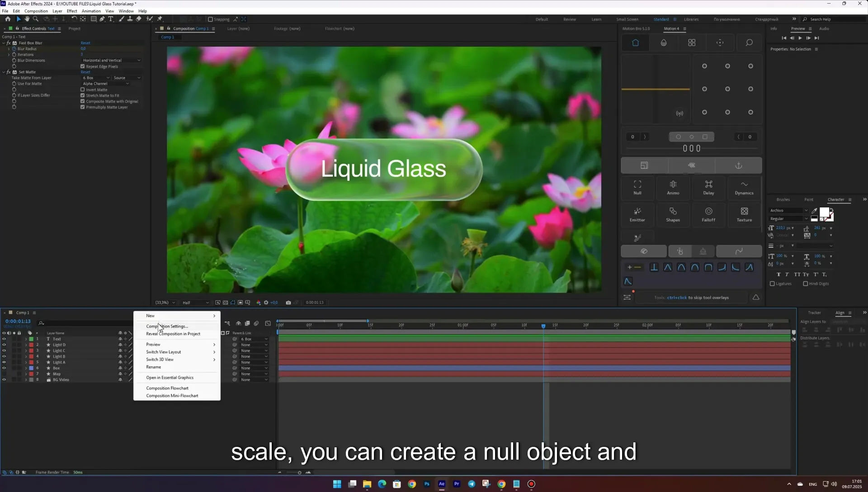Take a snapshot with camera icon
Screen dimensions: 868x492
click(288, 303)
